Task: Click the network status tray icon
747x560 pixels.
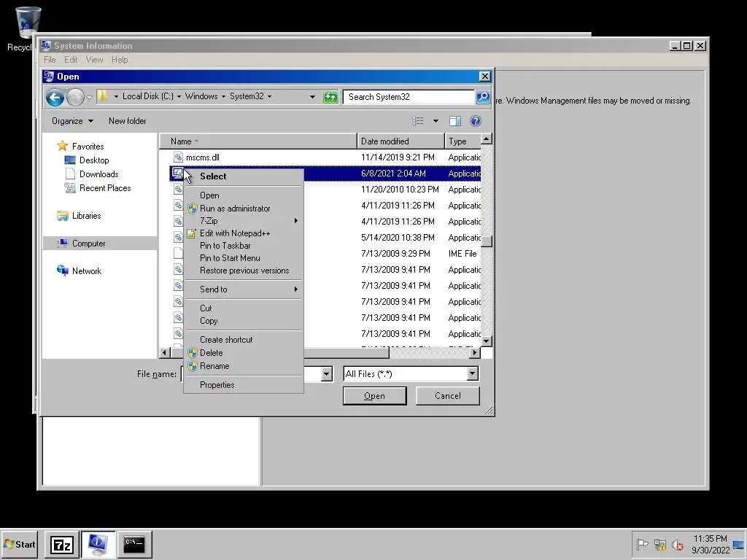Action: pos(659,544)
